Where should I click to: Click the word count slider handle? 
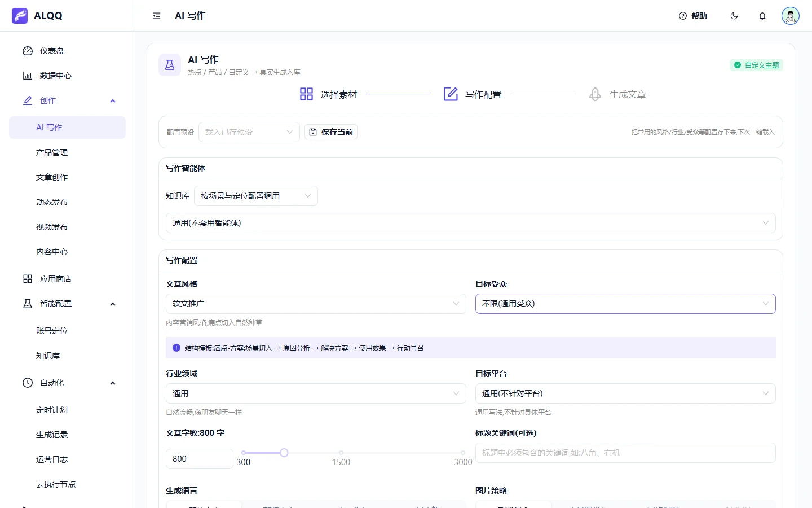tap(284, 453)
